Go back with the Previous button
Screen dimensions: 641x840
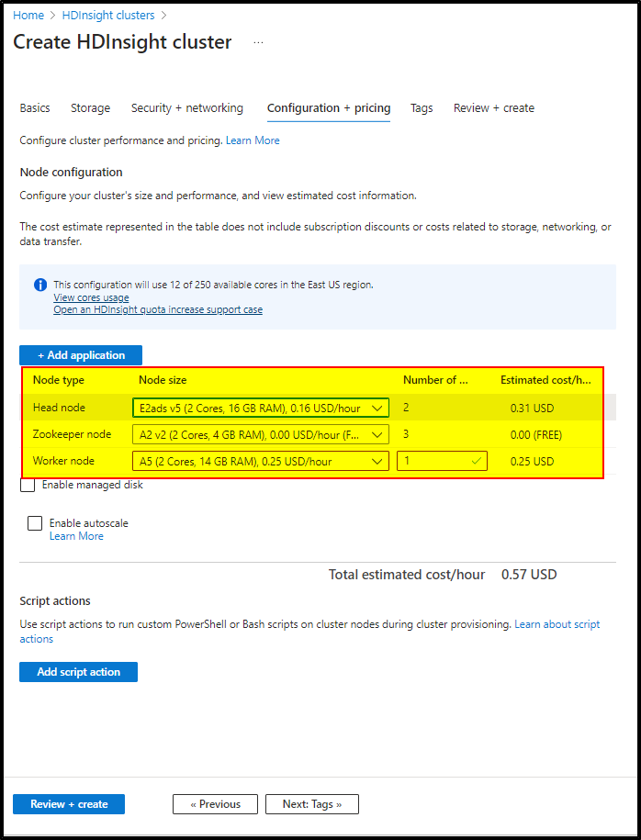(x=216, y=804)
